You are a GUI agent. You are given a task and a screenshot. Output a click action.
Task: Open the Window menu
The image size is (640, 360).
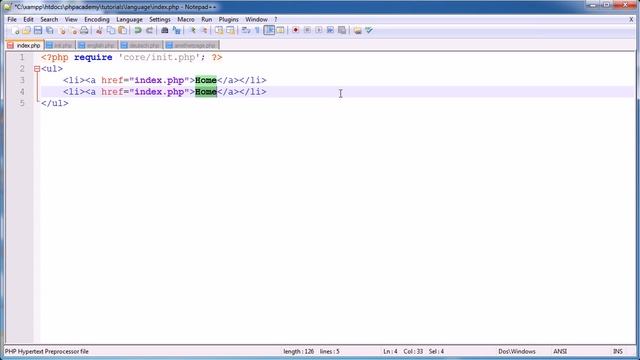pyautogui.click(x=256, y=19)
